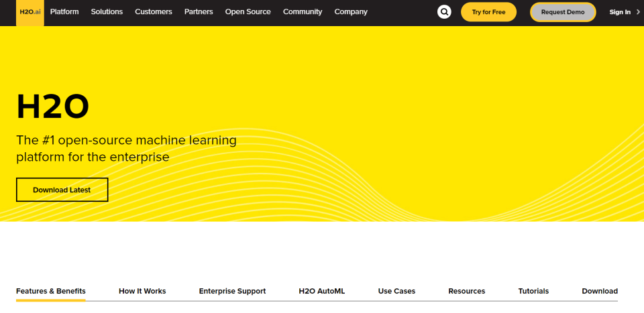Select the Use Cases tab

pyautogui.click(x=396, y=292)
